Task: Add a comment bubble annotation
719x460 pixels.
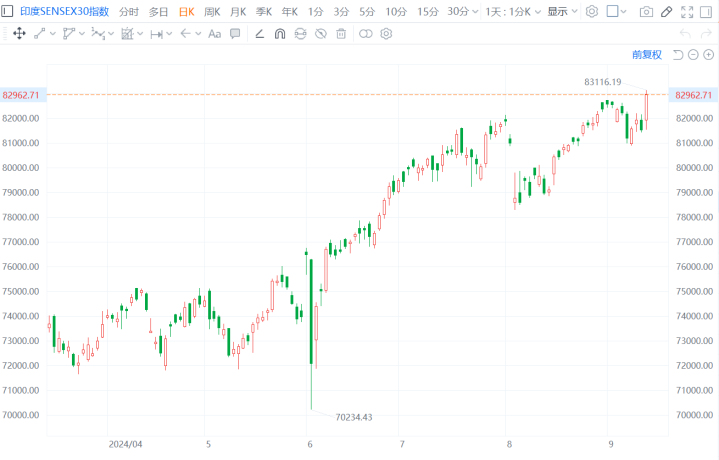Action: [235, 33]
